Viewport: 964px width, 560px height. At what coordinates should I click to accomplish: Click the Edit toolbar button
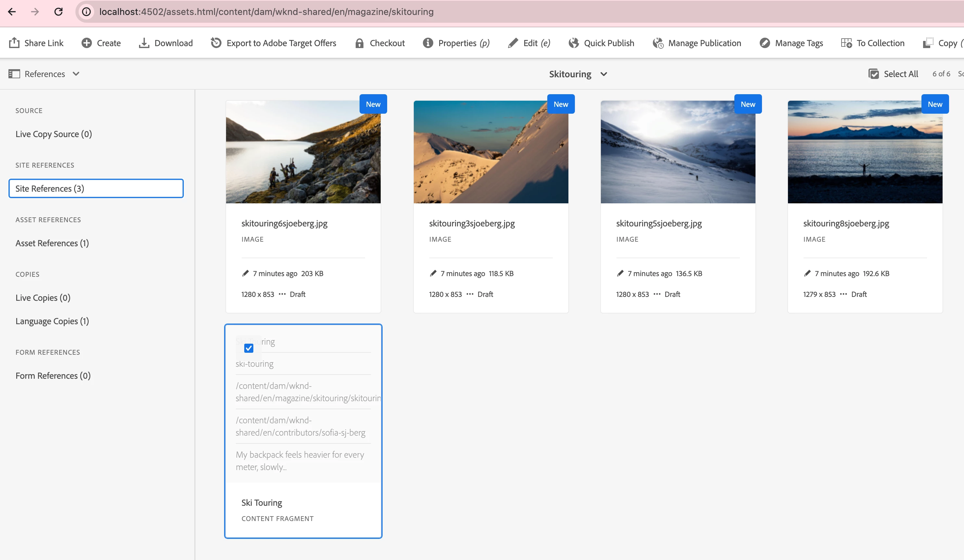pyautogui.click(x=529, y=43)
